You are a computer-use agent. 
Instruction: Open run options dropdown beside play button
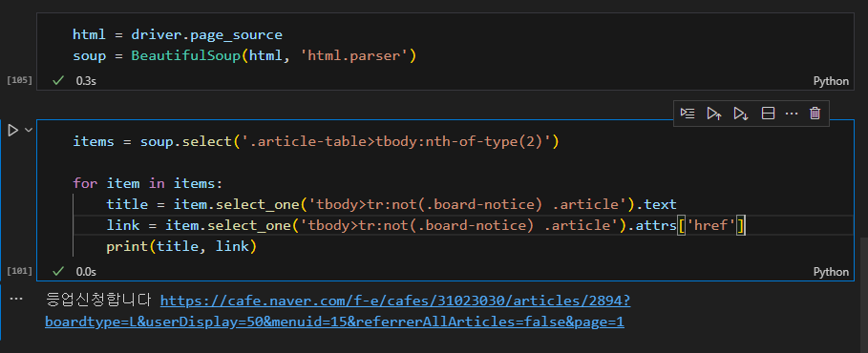29,131
